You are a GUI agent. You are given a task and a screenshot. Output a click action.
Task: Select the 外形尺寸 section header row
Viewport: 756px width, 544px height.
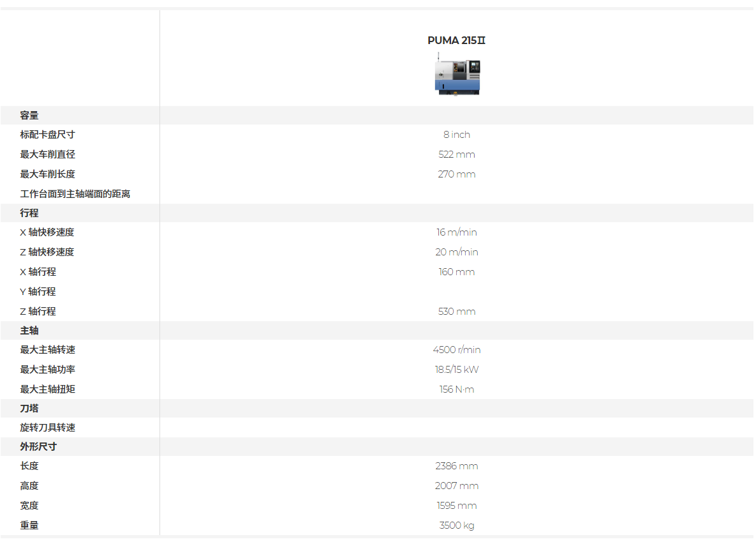coord(377,446)
